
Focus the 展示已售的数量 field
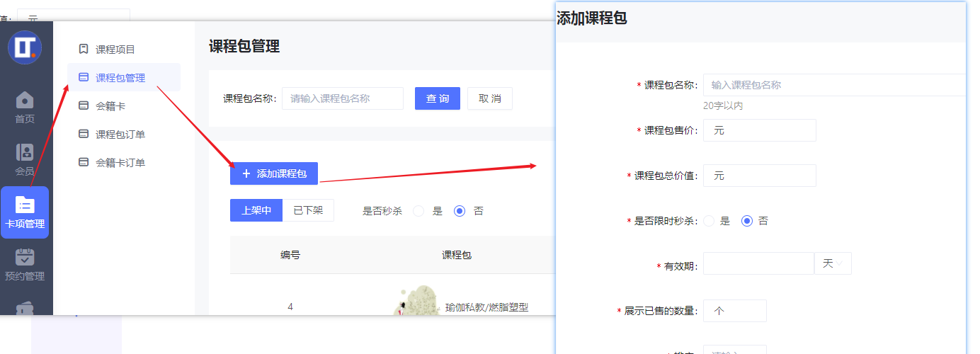point(735,311)
